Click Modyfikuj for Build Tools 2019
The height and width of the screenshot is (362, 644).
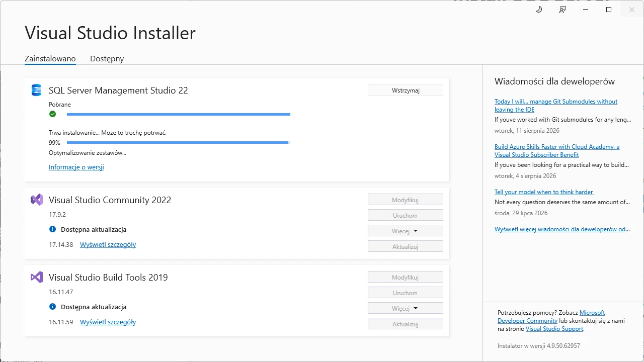tap(406, 277)
